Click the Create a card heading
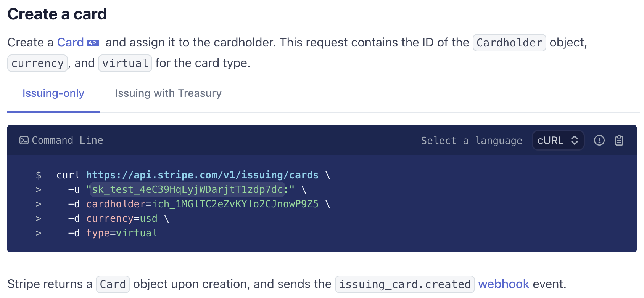Viewport: 644px width, 298px height. (57, 14)
